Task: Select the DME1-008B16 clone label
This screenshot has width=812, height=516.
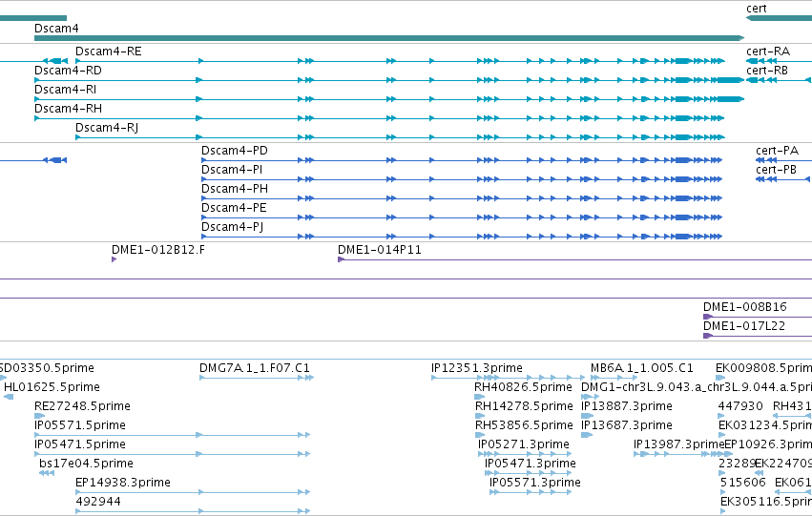Action: [x=744, y=307]
